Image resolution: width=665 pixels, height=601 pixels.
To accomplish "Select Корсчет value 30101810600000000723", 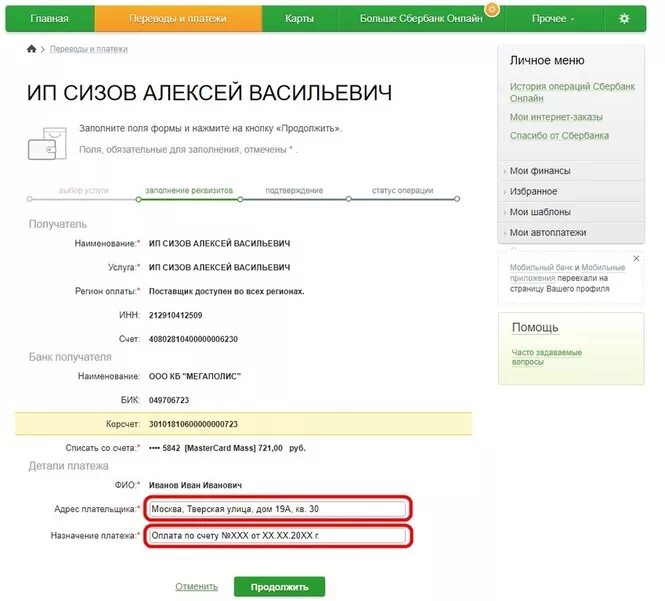I will (x=193, y=424).
